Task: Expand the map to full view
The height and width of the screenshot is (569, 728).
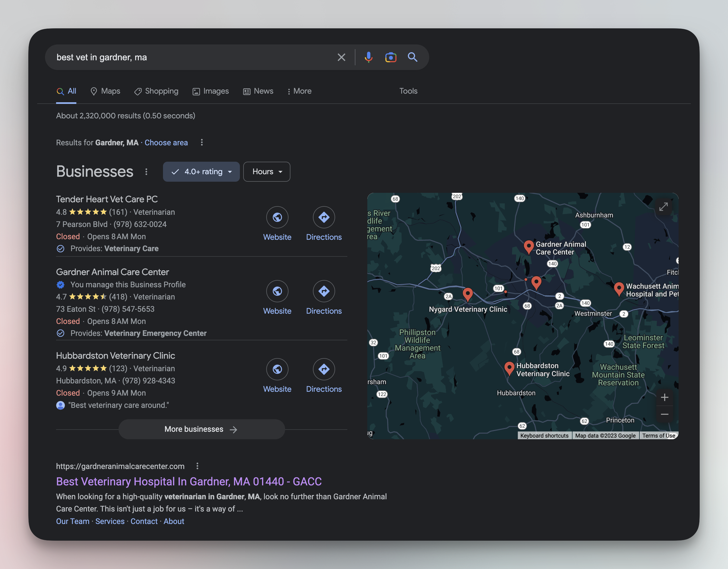Action: click(x=663, y=207)
